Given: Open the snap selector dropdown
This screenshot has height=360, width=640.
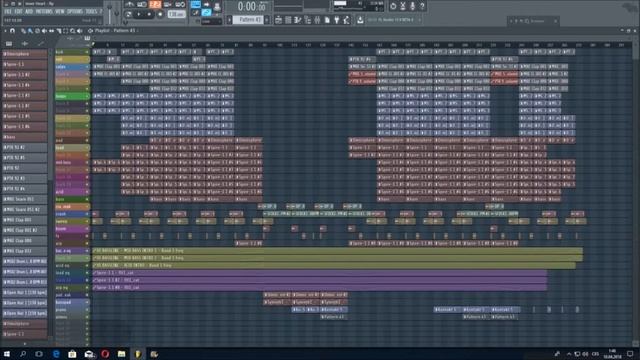Looking at the screenshot, I should [x=211, y=21].
